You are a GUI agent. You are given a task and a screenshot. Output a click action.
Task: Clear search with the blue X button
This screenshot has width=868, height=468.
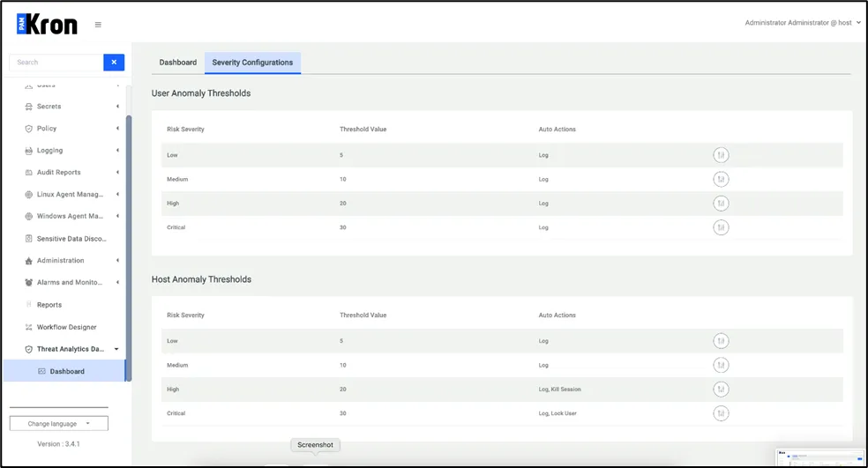point(114,62)
